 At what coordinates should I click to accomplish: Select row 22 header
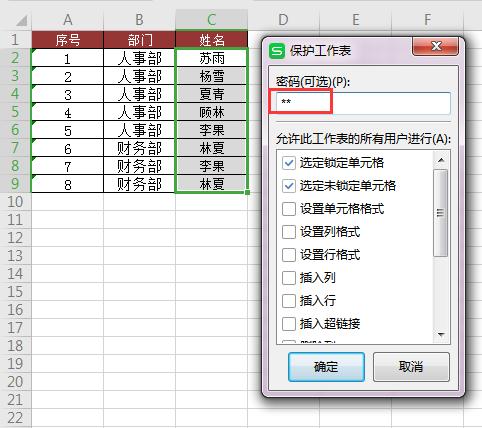tap(15, 418)
